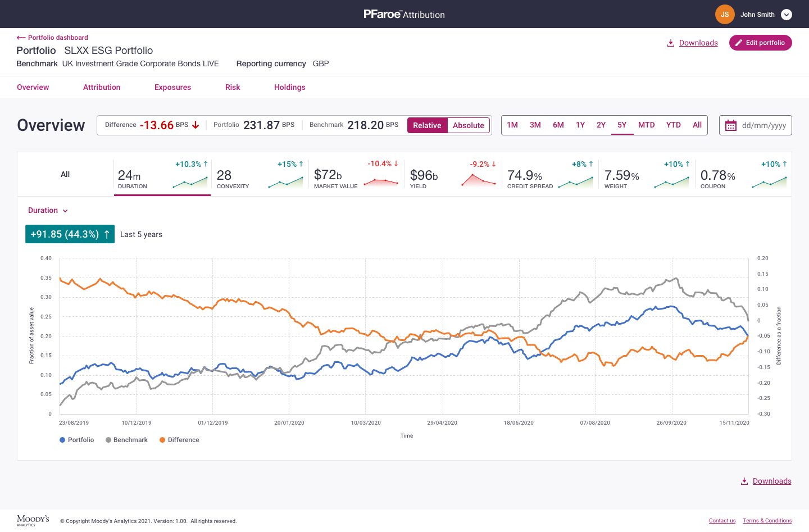The height and width of the screenshot is (532, 809).
Task: Click the up arrow beside +10% Coupon
Action: click(x=785, y=164)
